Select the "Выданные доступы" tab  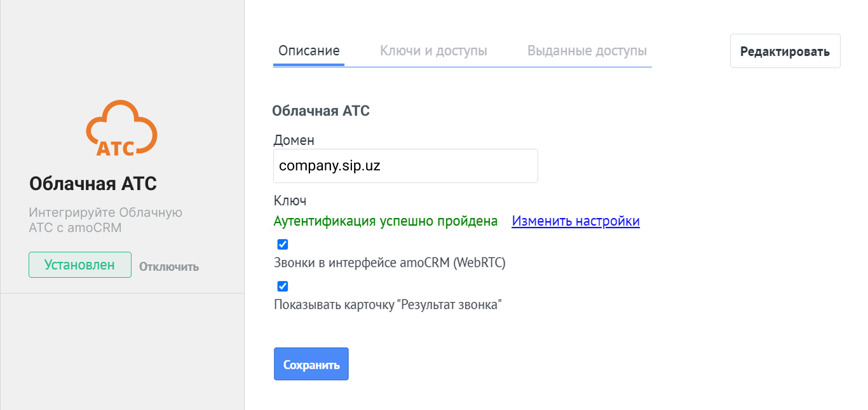pos(587,51)
